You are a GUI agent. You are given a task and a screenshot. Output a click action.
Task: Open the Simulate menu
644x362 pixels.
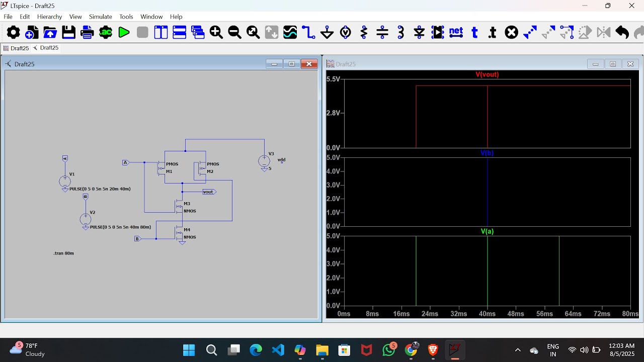click(101, 17)
